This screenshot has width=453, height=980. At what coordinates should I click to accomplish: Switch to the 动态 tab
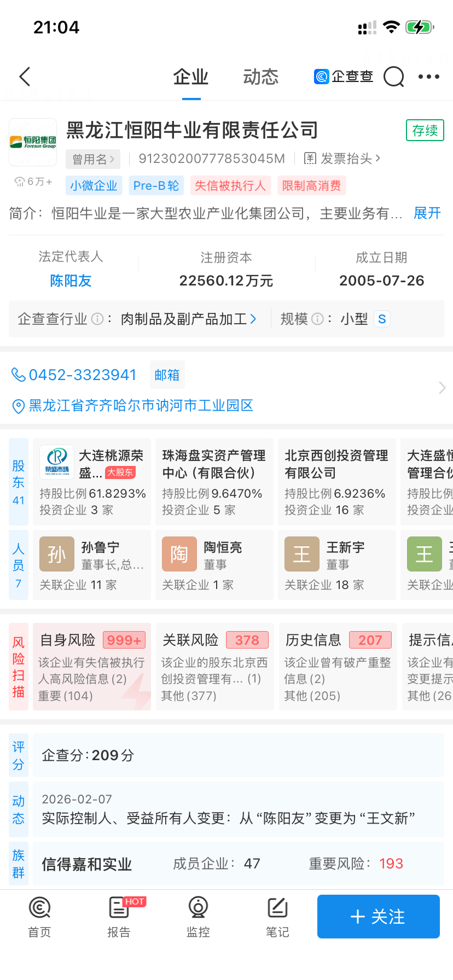tap(261, 77)
